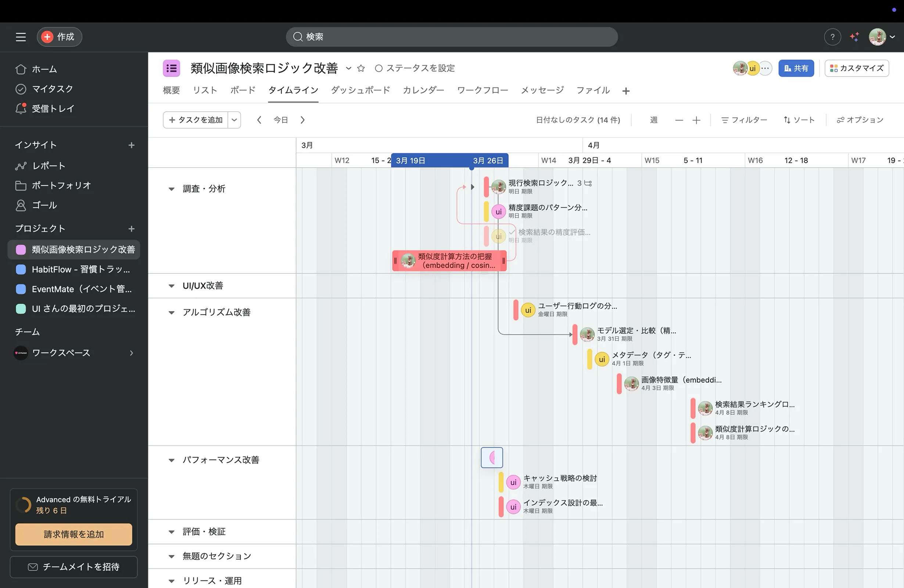
Task: Collapse 評価・検証 section
Action: (x=171, y=532)
